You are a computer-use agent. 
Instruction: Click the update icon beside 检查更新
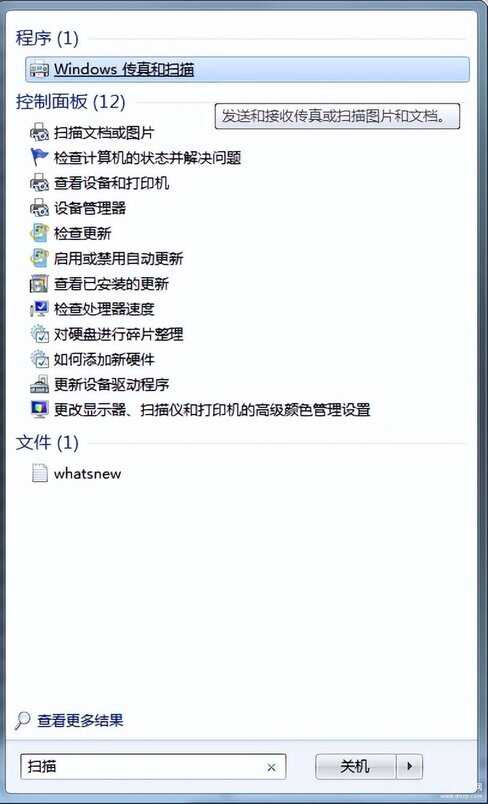point(39,233)
